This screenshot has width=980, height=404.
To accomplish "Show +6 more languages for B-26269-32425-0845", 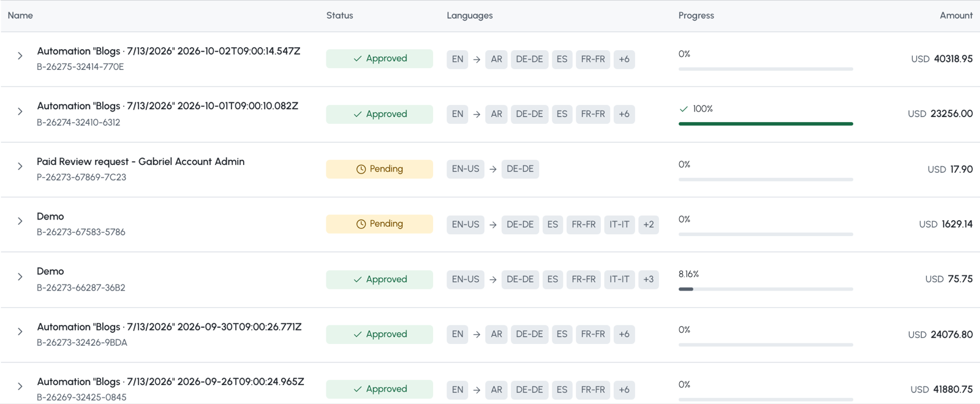I will [x=624, y=389].
